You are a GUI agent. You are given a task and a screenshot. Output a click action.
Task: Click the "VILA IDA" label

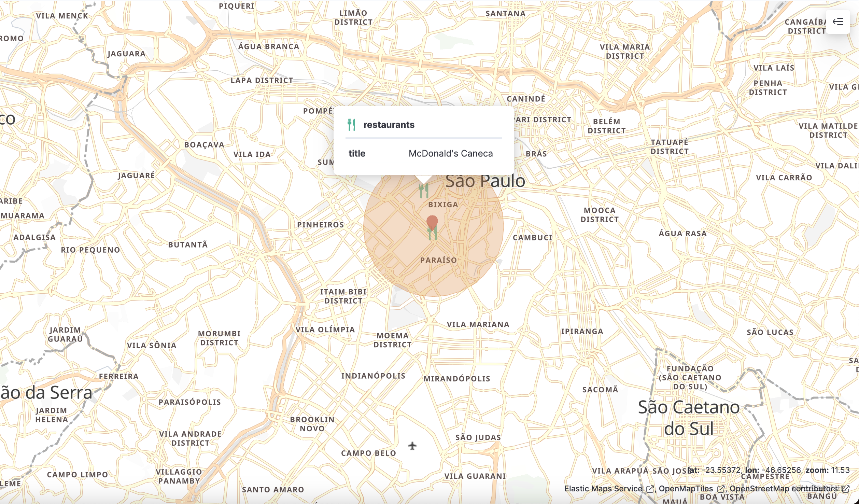click(x=252, y=154)
